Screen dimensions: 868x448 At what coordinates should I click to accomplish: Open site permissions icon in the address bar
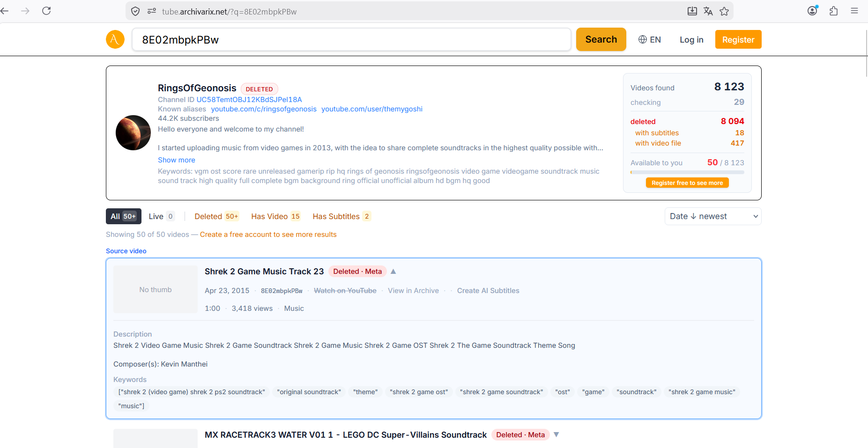[x=151, y=11]
